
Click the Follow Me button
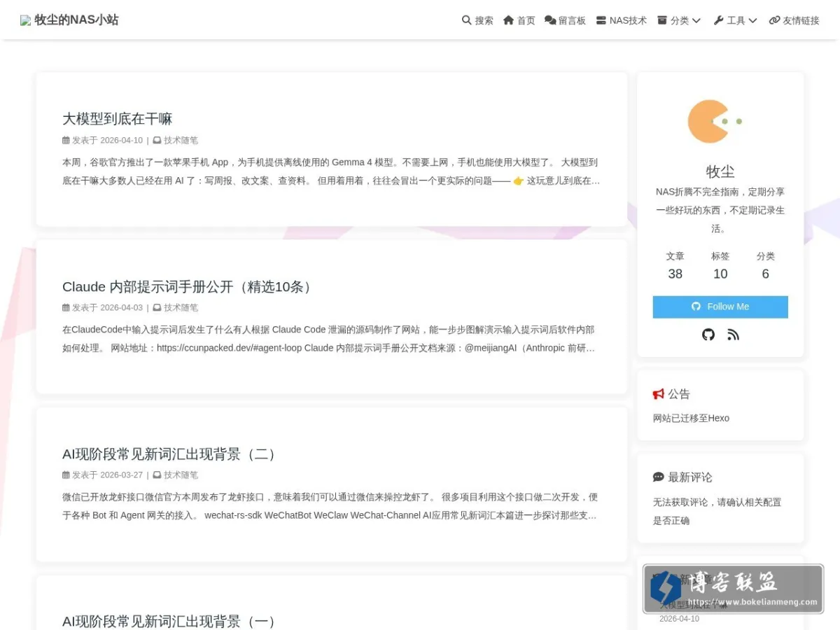tap(720, 307)
